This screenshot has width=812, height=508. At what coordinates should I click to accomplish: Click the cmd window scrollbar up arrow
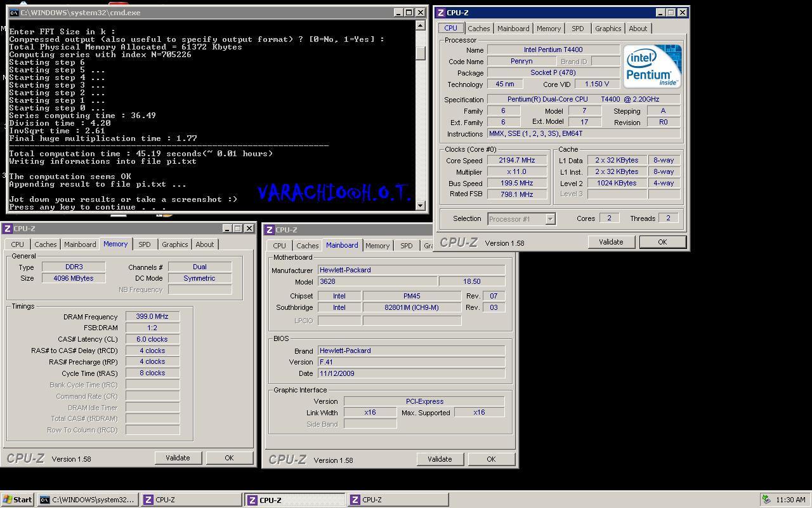tap(420, 25)
